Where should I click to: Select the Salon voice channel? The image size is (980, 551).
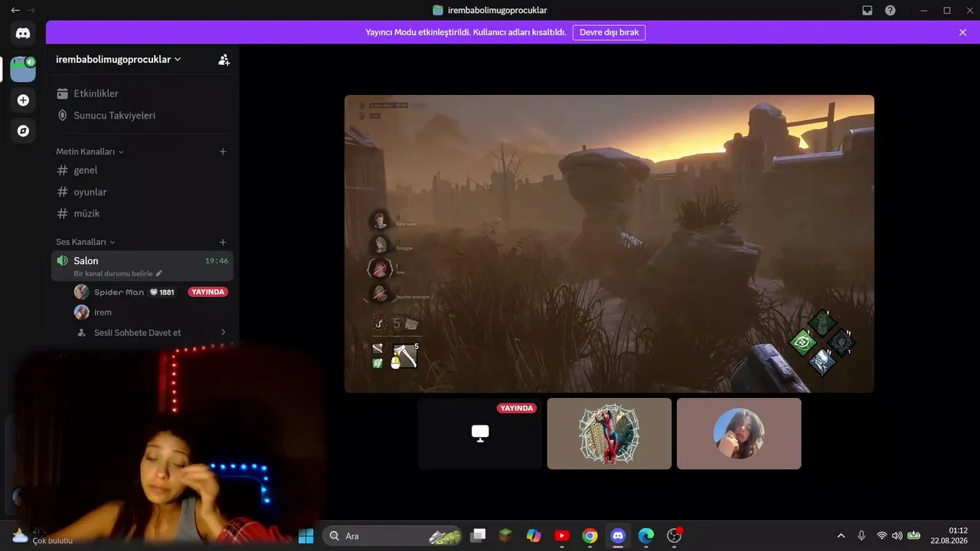[x=142, y=266]
